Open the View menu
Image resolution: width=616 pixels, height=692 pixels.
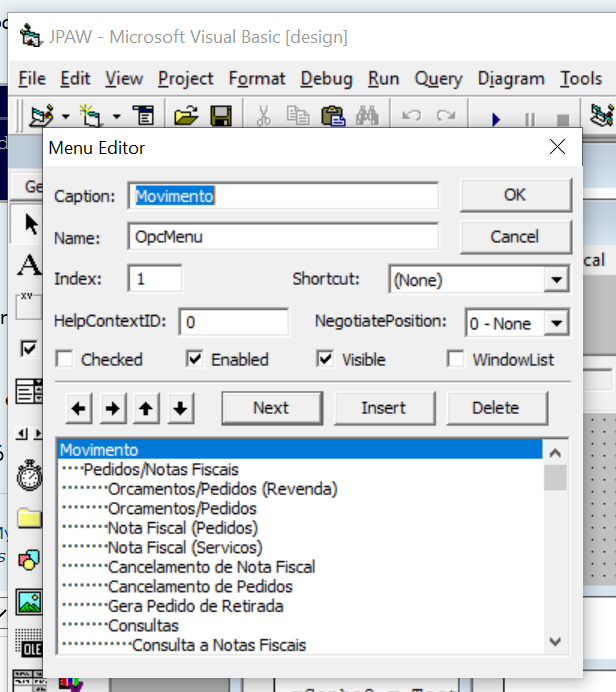(124, 79)
